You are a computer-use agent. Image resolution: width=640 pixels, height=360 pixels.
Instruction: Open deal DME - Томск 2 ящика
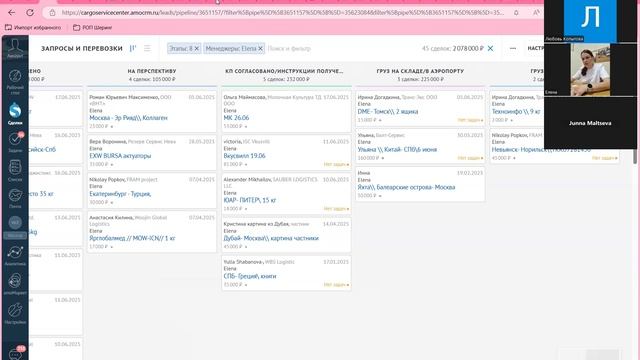coord(388,111)
